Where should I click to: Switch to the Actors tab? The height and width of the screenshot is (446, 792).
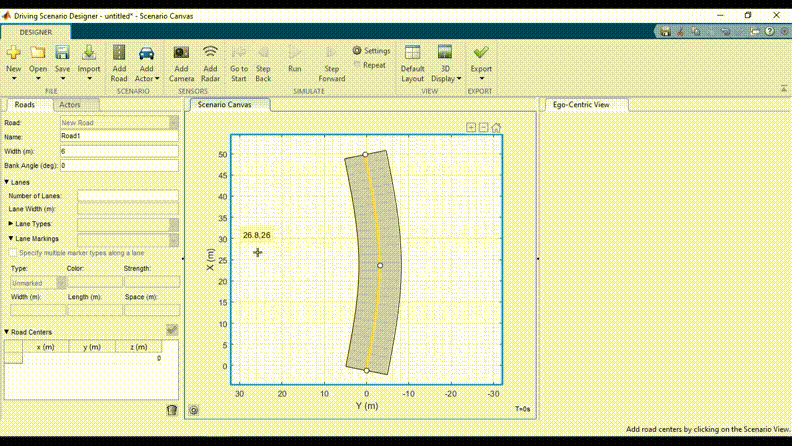pos(70,104)
